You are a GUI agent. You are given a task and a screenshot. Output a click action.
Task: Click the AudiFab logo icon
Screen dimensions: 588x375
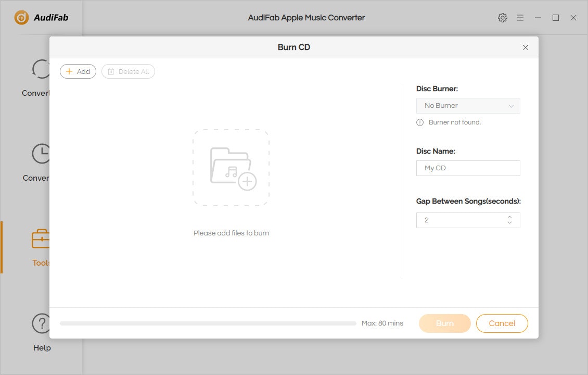point(21,18)
